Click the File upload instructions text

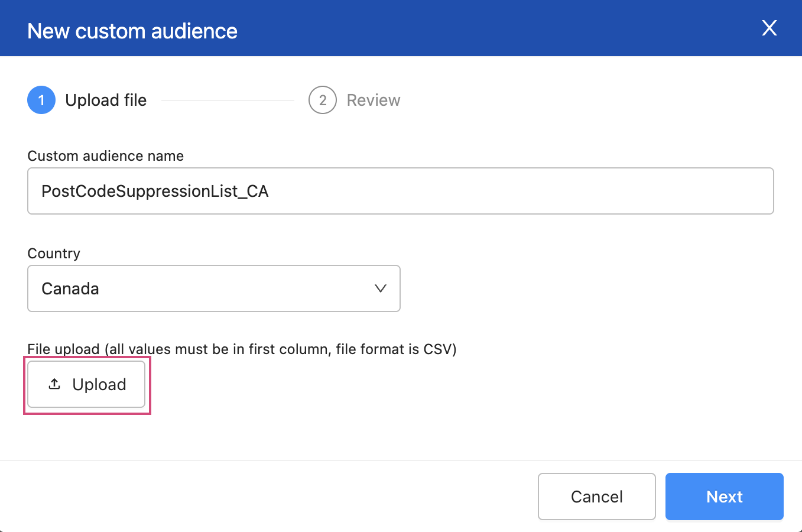click(242, 349)
